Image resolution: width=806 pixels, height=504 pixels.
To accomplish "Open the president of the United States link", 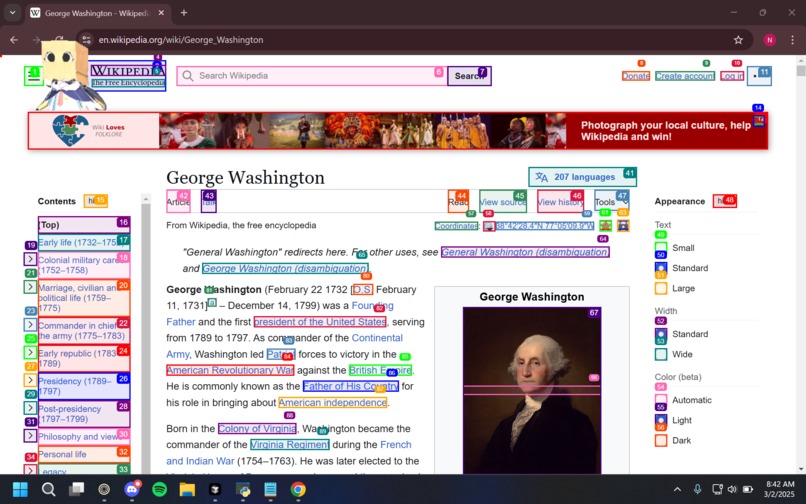I will tap(320, 322).
